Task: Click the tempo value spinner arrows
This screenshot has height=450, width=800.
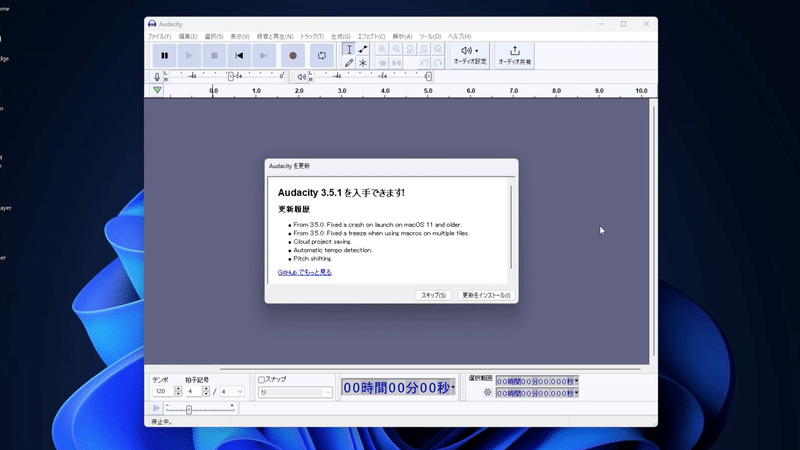Action: coord(178,391)
